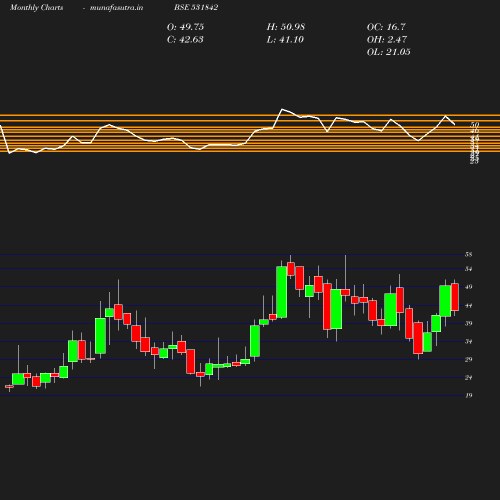Click the '49' price axis label
The height and width of the screenshot is (500, 500).
[x=469, y=287]
